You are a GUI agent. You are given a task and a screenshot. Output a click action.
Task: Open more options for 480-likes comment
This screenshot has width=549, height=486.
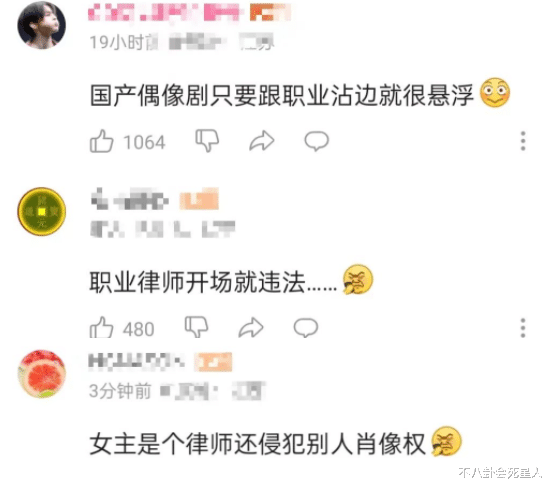(523, 328)
